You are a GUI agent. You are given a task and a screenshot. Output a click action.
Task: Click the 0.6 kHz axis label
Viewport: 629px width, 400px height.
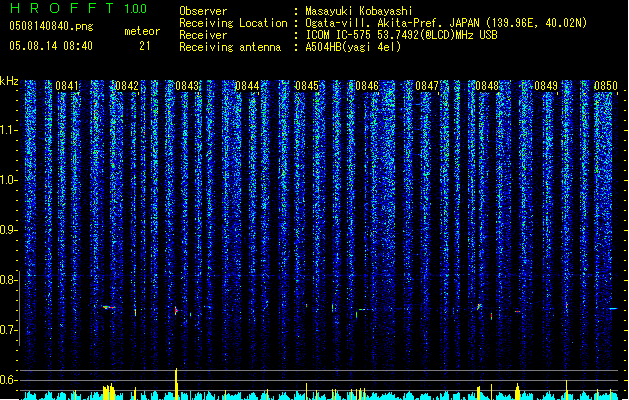click(8, 380)
